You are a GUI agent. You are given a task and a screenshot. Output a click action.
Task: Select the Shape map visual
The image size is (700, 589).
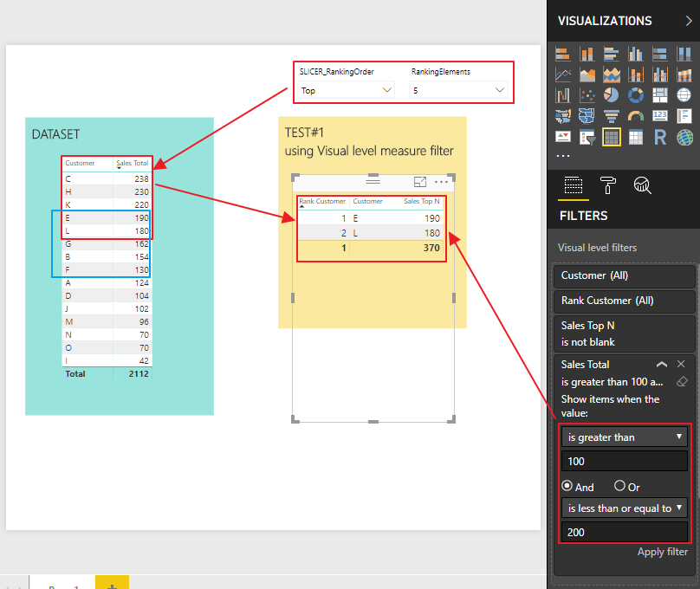pyautogui.click(x=587, y=116)
